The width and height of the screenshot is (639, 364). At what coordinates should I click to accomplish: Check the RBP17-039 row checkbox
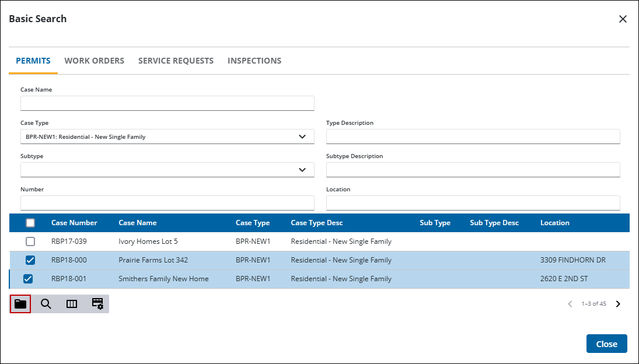[30, 242]
